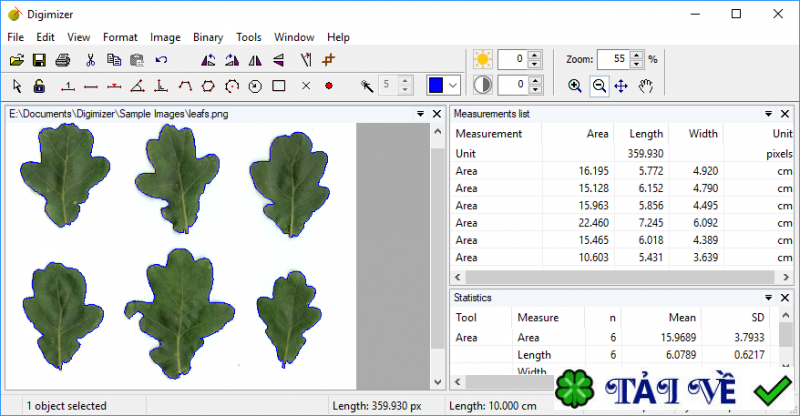This screenshot has height=416, width=800.
Task: Expand the Statistics panel dropdown arrow
Action: tap(769, 298)
